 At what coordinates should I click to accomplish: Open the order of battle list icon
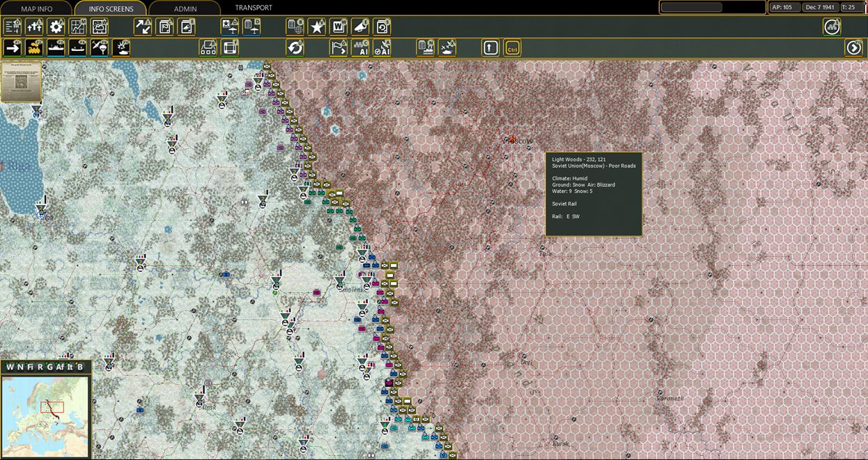click(x=13, y=27)
